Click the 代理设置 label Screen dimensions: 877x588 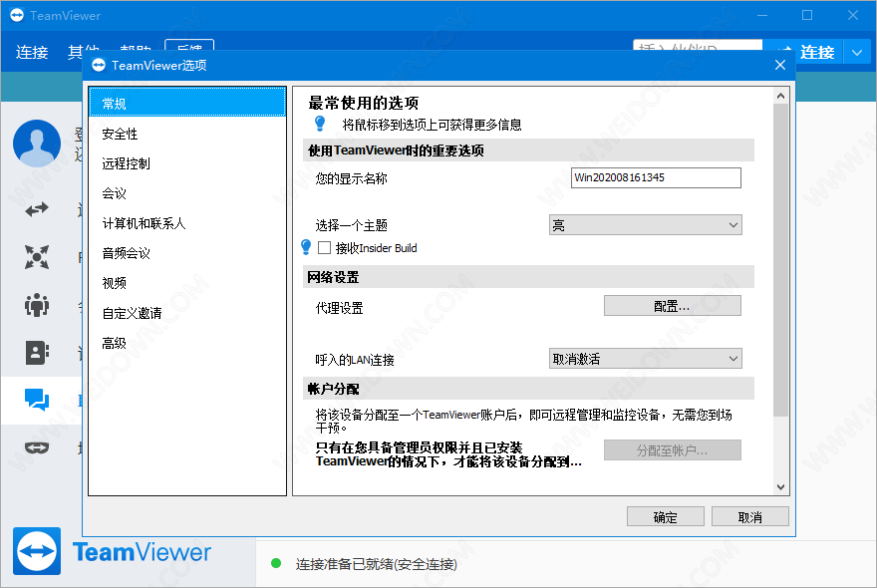(x=339, y=308)
